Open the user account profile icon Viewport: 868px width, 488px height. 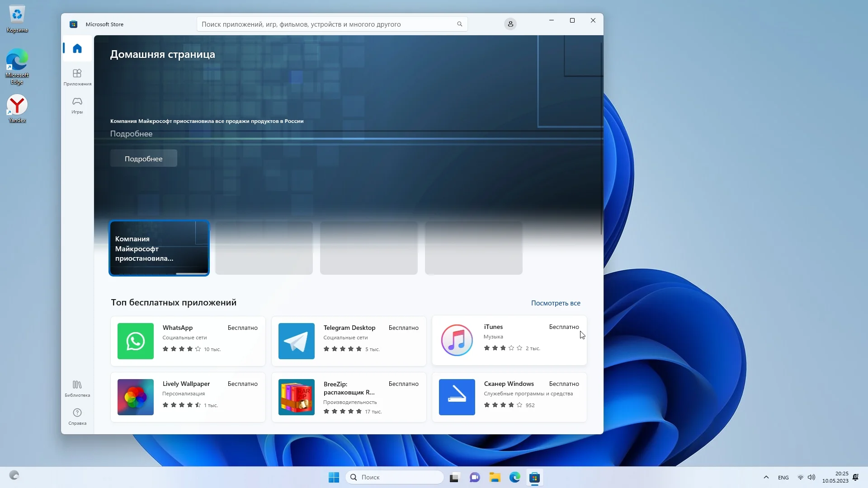tap(510, 24)
